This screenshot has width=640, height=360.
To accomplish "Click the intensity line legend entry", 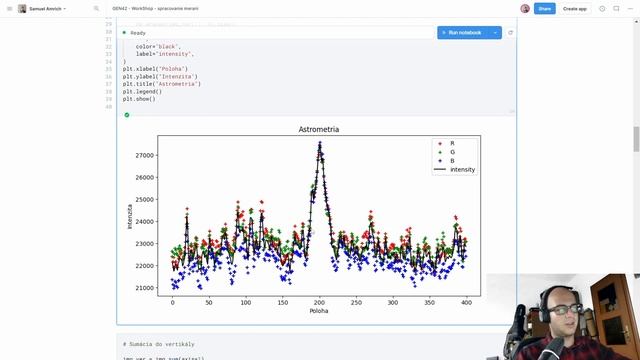I will click(x=454, y=169).
